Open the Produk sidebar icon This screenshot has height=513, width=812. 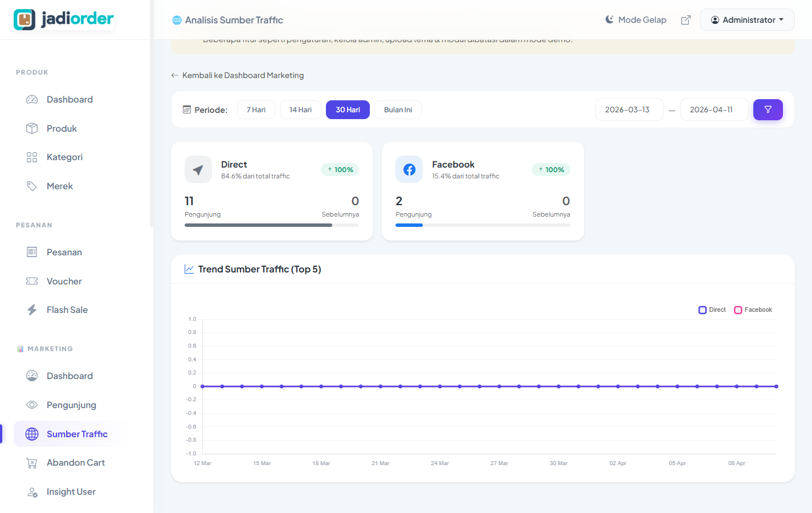pyautogui.click(x=32, y=128)
